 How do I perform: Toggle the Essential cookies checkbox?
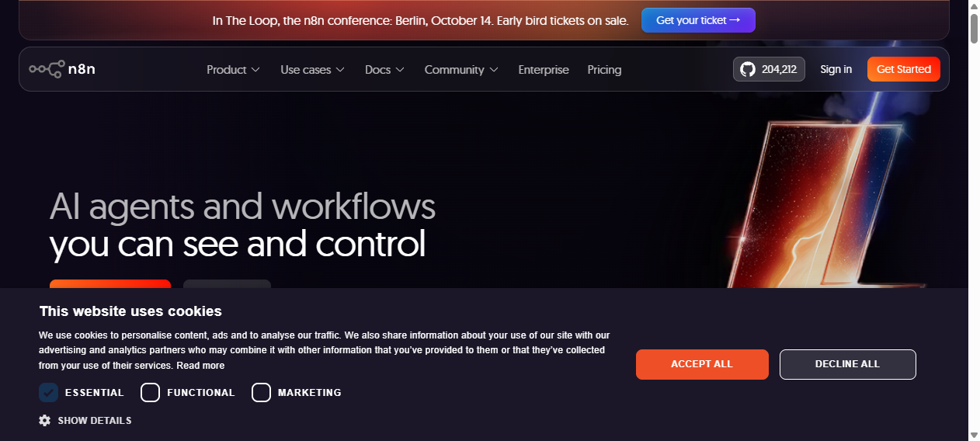[x=49, y=393]
